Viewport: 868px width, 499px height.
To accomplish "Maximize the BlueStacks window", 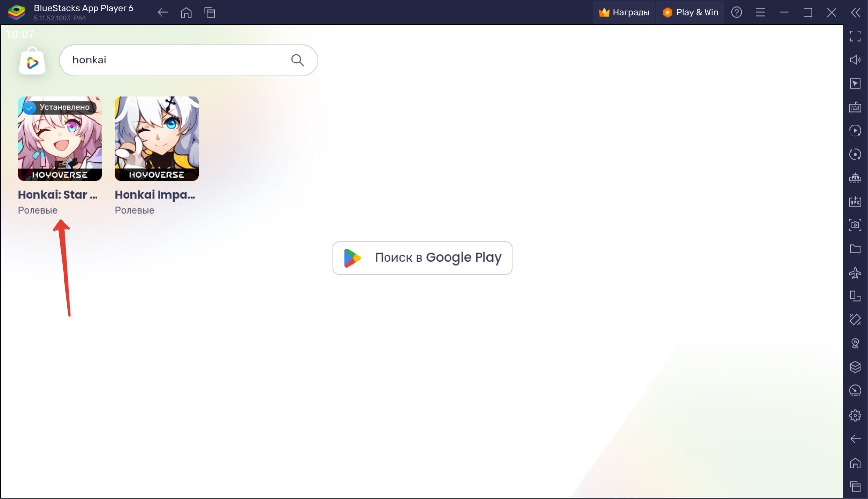I will [x=808, y=12].
